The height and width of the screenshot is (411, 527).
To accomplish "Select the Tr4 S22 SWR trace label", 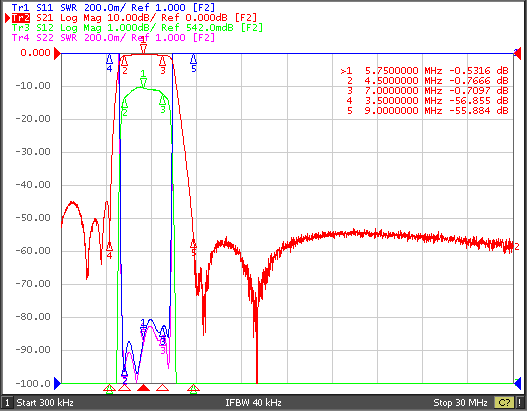I will click(x=113, y=37).
